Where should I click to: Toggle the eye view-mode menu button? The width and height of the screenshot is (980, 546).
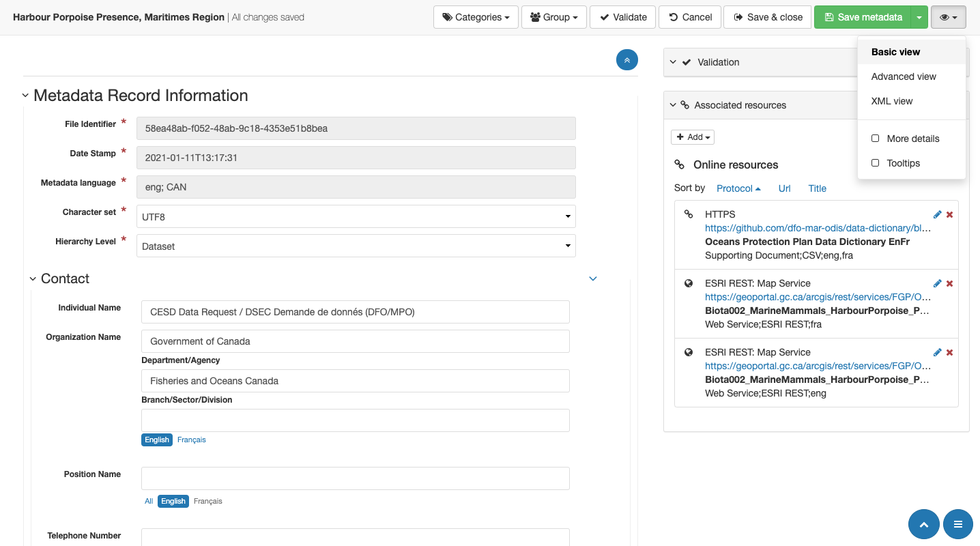click(949, 17)
